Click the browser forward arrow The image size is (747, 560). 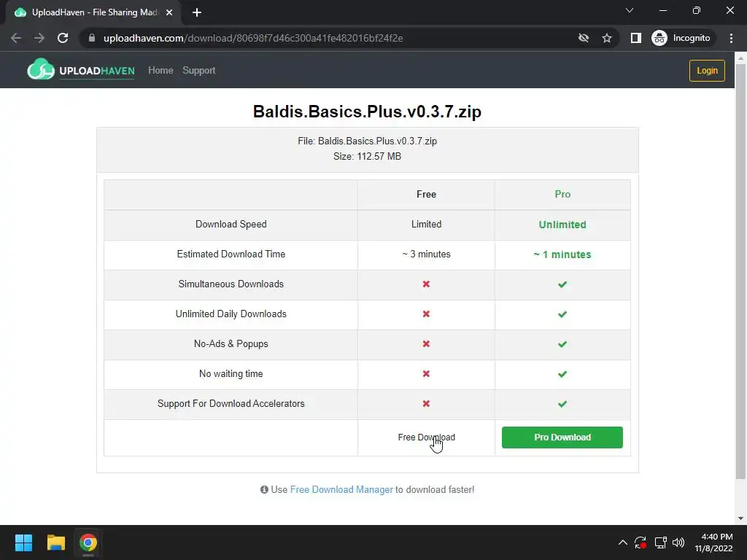(39, 38)
